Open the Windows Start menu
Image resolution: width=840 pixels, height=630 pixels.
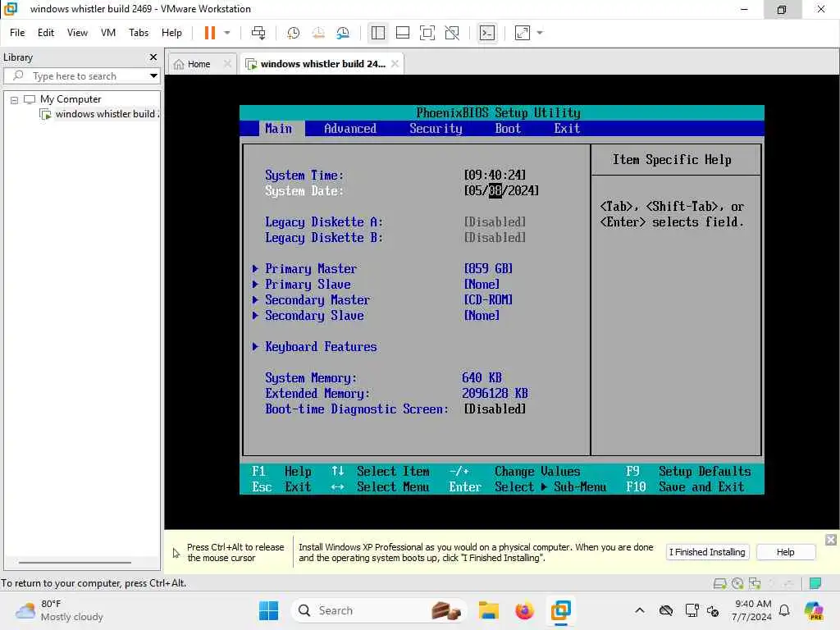tap(268, 610)
